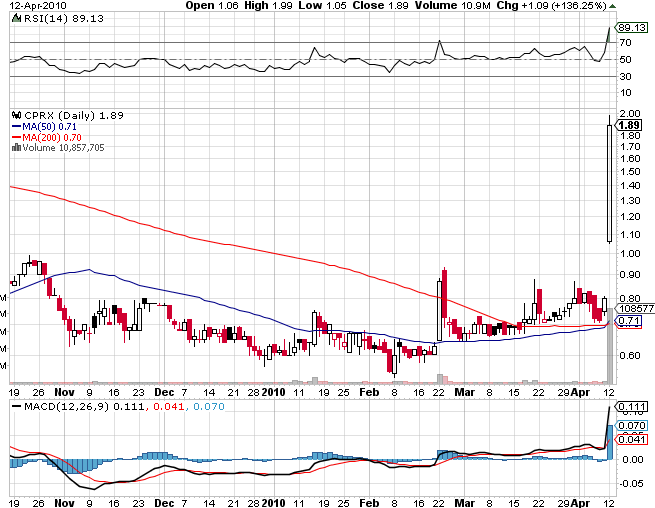Click the Chg +1.09 (+136.25%) header value

tap(551, 5)
